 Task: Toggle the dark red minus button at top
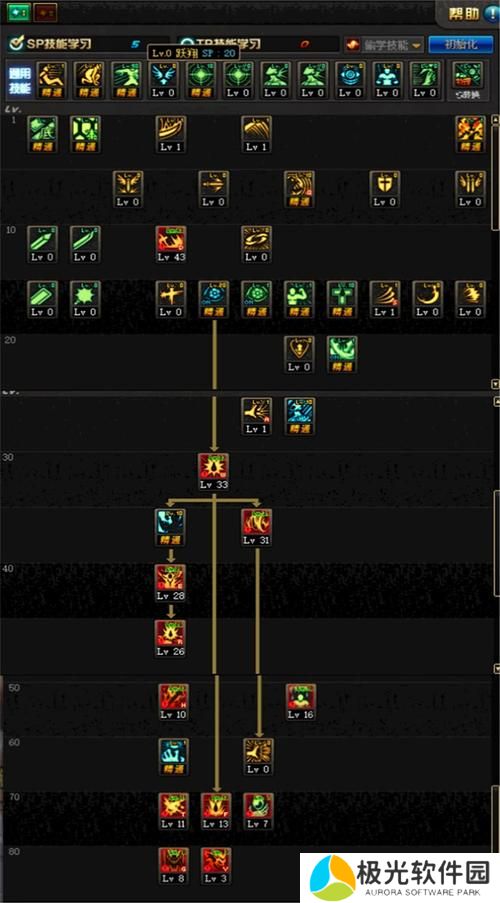tap(46, 11)
